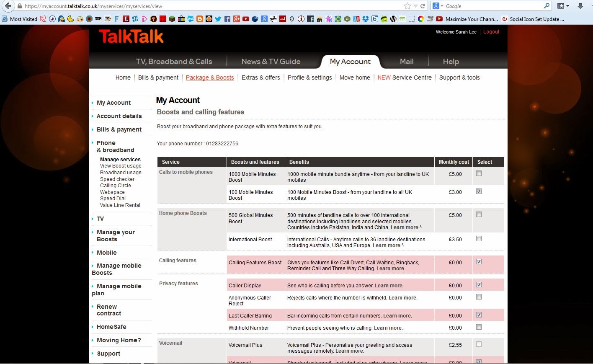Open the Help tab
This screenshot has height=364, width=593.
(451, 62)
